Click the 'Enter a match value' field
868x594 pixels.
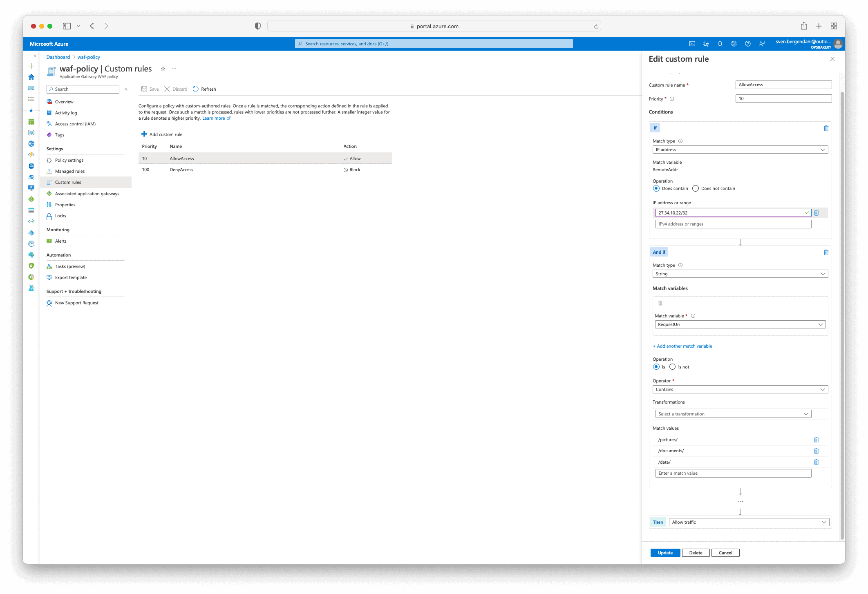pos(733,473)
